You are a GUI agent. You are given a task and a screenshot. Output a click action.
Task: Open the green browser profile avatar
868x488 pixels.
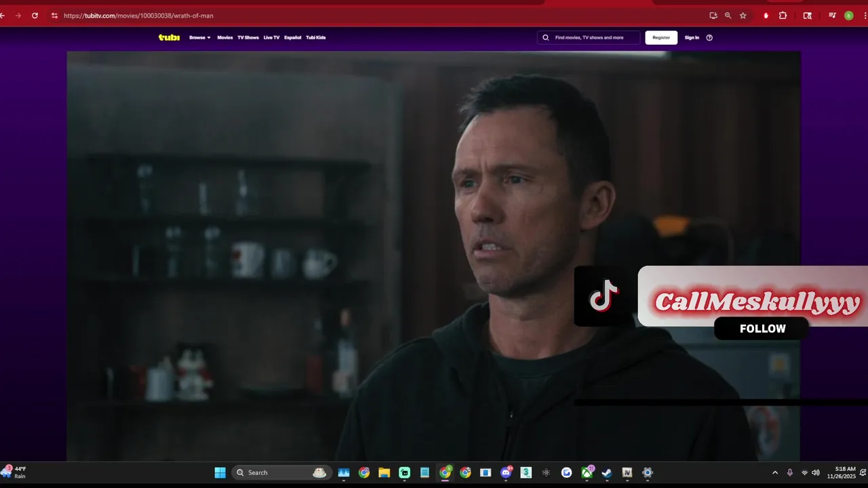tap(848, 16)
